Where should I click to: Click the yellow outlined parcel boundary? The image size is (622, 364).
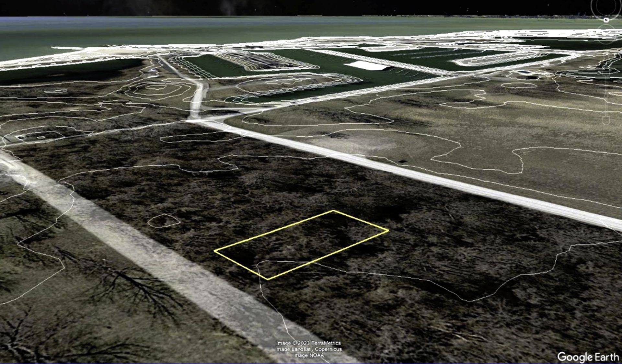click(301, 245)
